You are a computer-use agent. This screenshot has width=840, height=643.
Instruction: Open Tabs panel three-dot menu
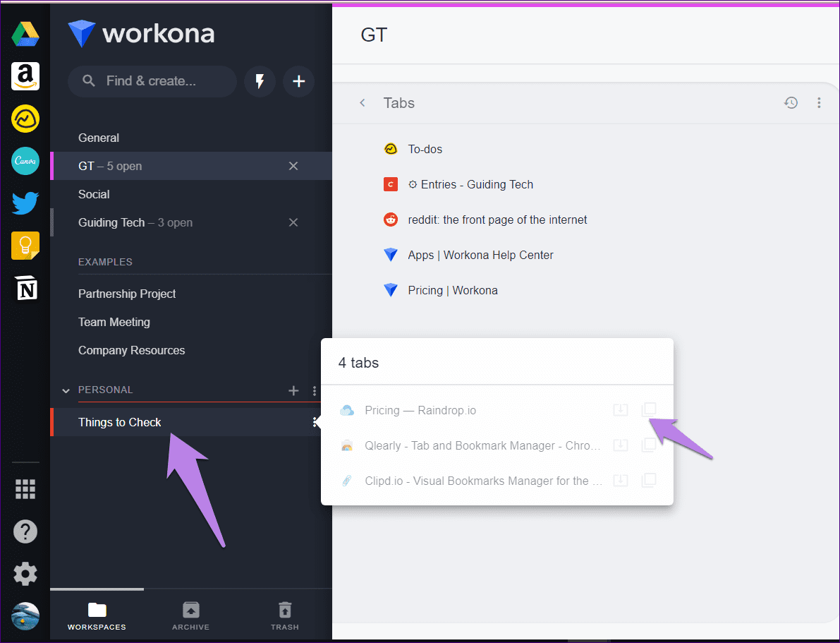pos(819,102)
